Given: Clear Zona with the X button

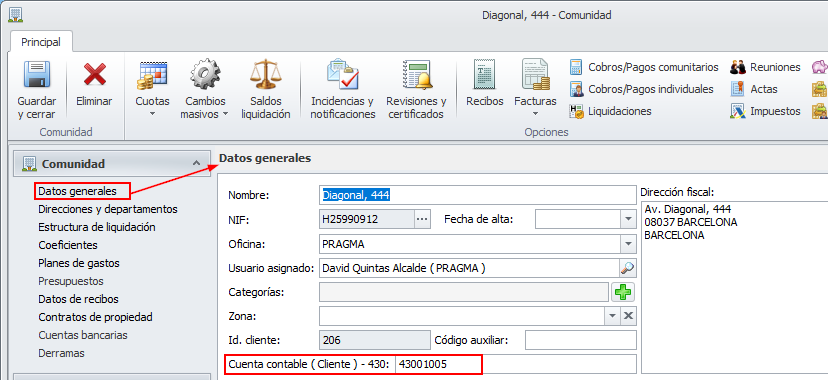Looking at the screenshot, I should tap(628, 316).
